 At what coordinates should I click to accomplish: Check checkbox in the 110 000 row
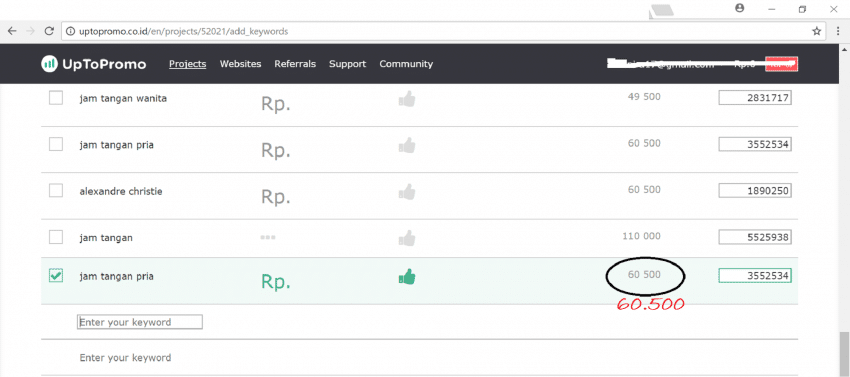[x=56, y=237]
